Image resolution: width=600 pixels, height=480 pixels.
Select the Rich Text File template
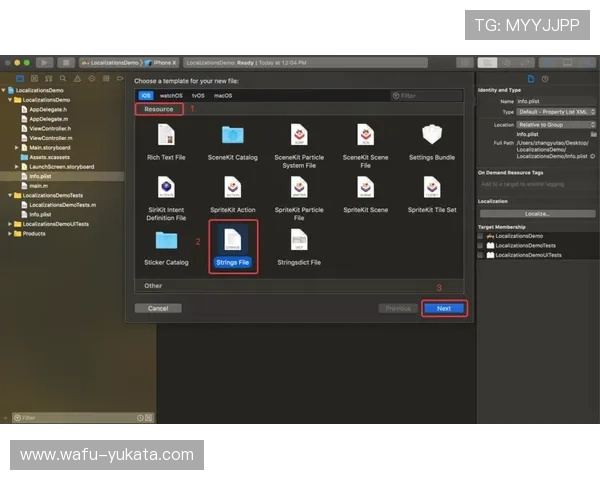pyautogui.click(x=166, y=135)
